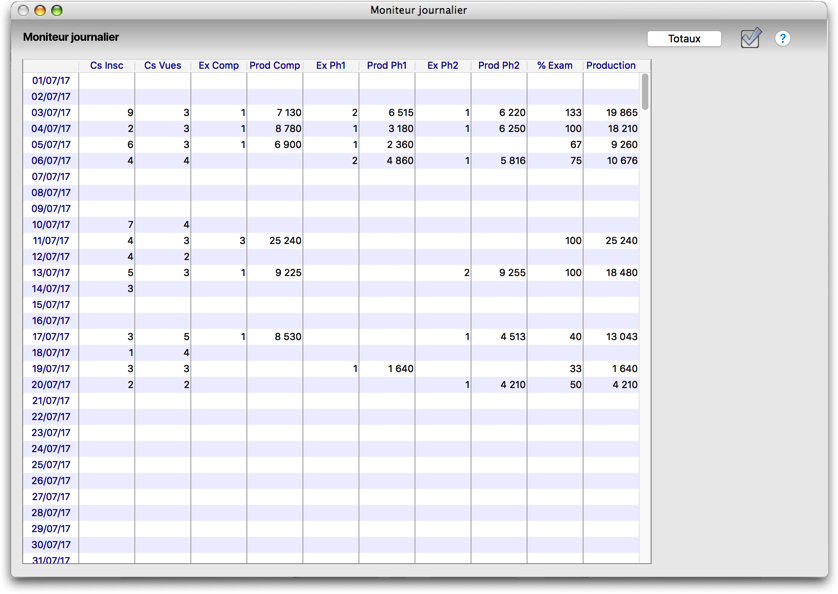The height and width of the screenshot is (594, 838).
Task: Click the % Exam value 33
Action: (576, 369)
